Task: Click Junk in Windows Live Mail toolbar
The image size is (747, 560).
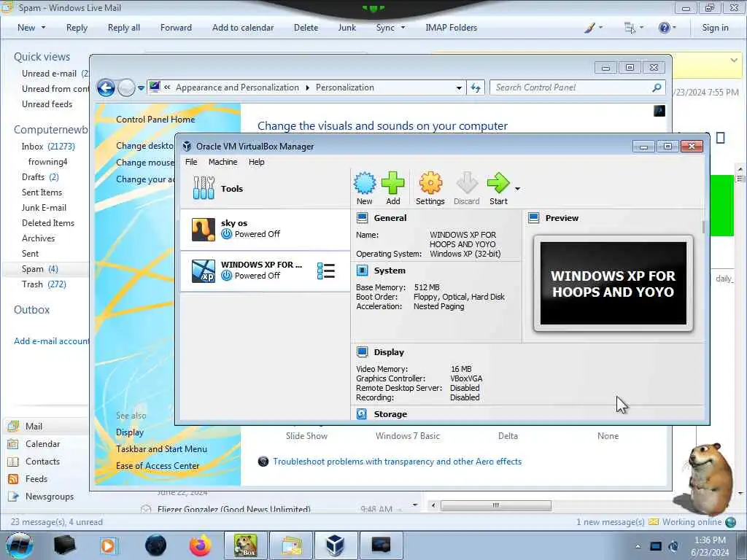Action: [x=347, y=28]
